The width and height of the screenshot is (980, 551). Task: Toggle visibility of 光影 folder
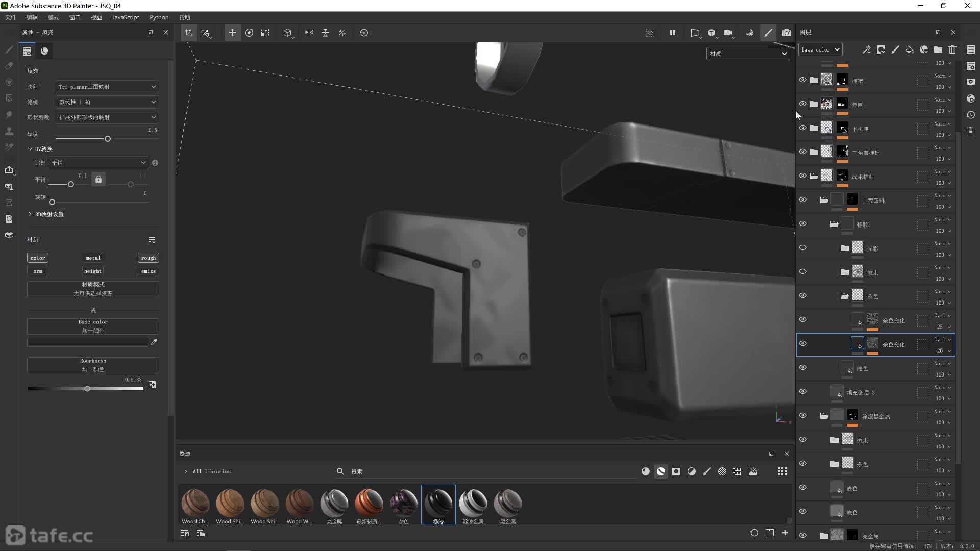point(803,248)
